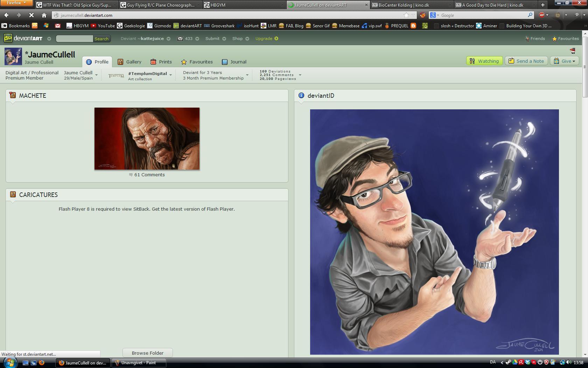
Task: Open the Favourites profile tab
Action: click(197, 62)
